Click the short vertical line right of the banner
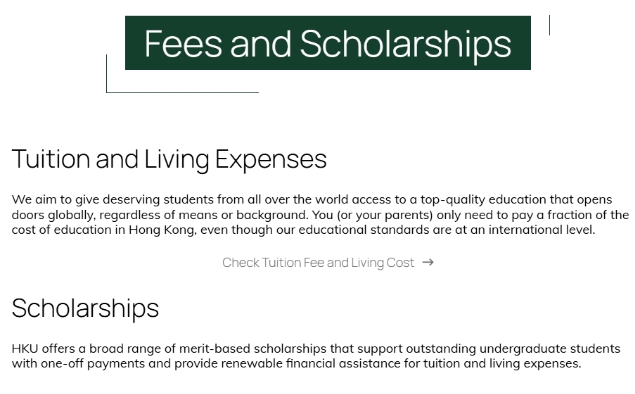Screen dimensions: 635x394 point(549,25)
